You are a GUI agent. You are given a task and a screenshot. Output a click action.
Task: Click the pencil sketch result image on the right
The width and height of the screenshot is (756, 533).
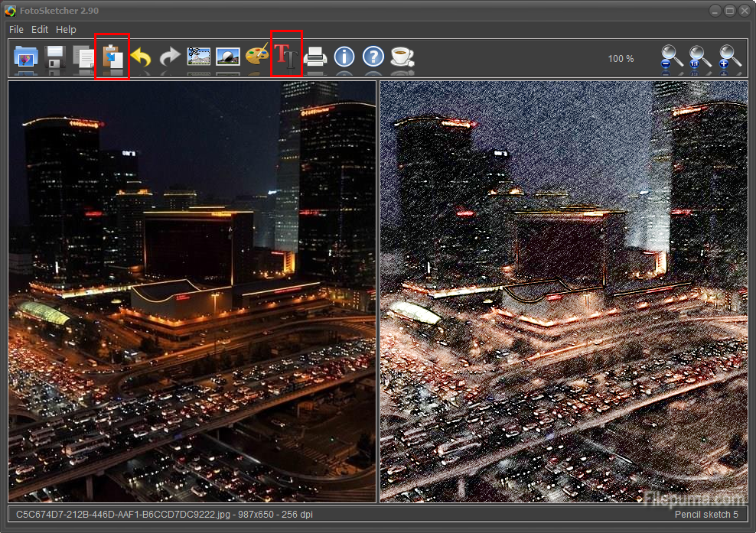coord(564,291)
